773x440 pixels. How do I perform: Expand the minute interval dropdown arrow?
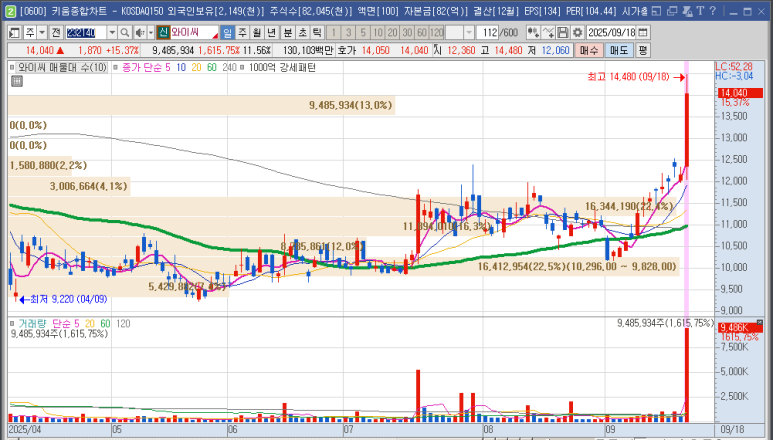coord(468,32)
